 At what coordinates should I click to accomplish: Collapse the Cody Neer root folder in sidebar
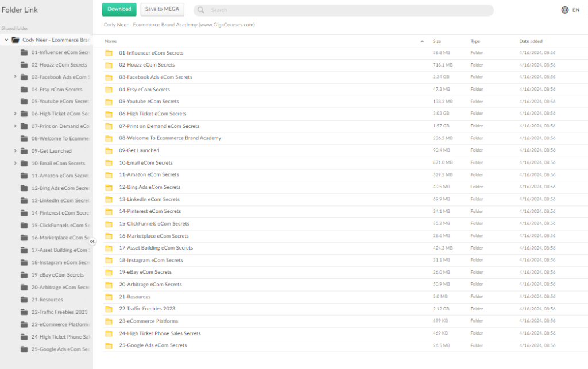6,40
